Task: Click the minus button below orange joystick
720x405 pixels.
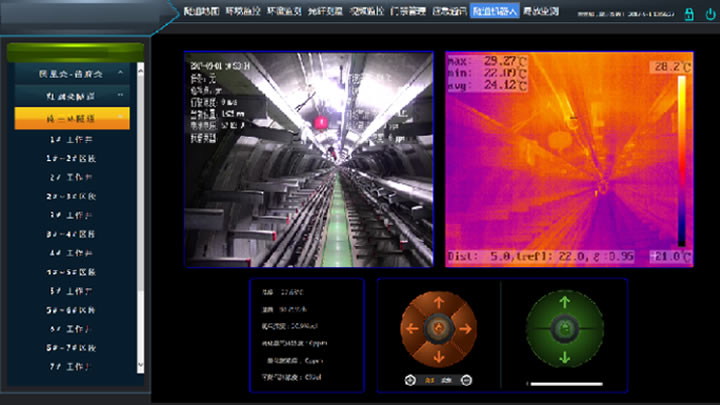Action: click(466, 380)
